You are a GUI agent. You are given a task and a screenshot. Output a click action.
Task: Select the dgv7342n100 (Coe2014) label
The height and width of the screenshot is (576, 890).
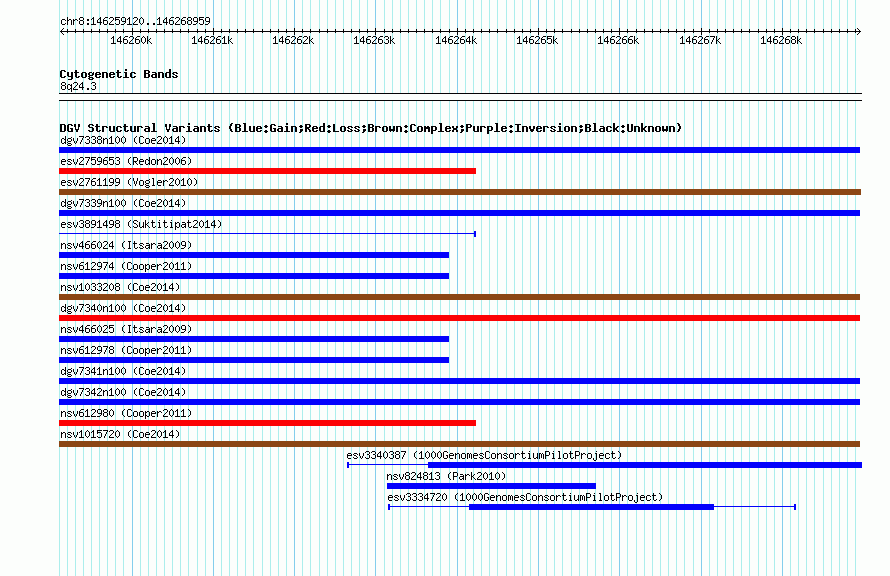[x=123, y=392]
